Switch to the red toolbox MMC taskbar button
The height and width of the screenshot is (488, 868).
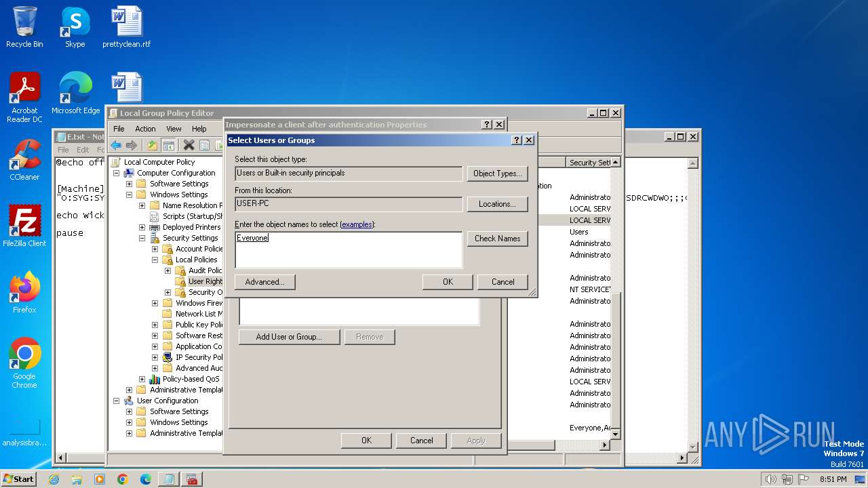point(192,479)
